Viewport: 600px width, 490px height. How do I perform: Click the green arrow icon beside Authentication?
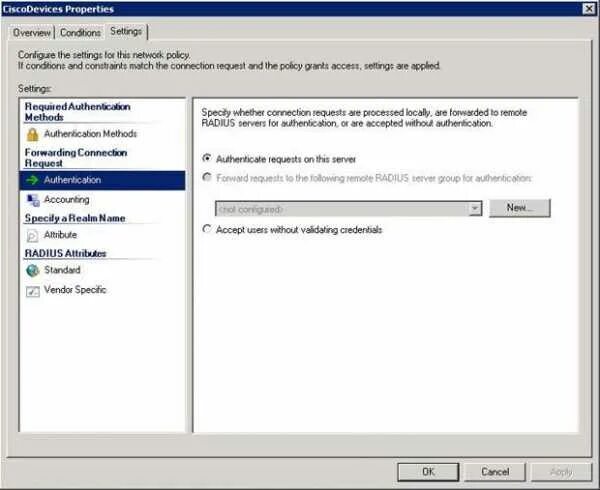pyautogui.click(x=33, y=180)
